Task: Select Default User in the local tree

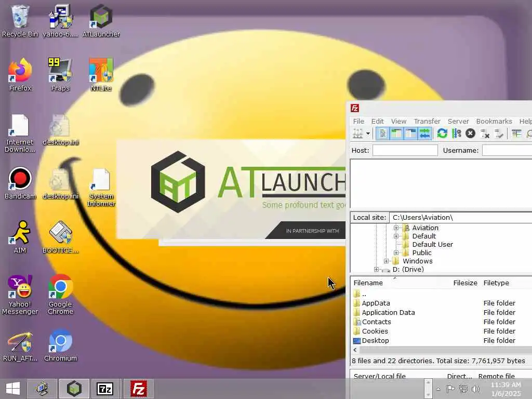Action: (432, 244)
